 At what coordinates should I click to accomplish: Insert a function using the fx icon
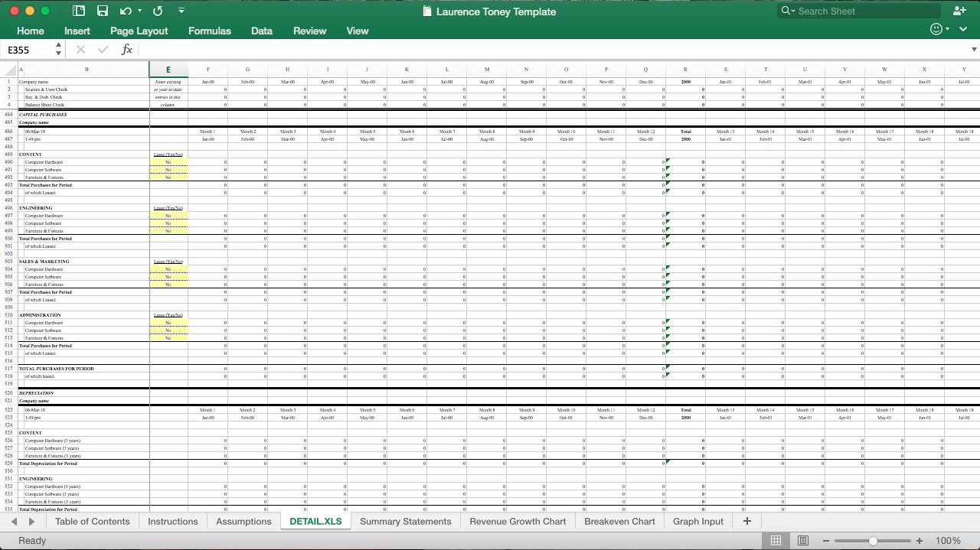[x=126, y=49]
